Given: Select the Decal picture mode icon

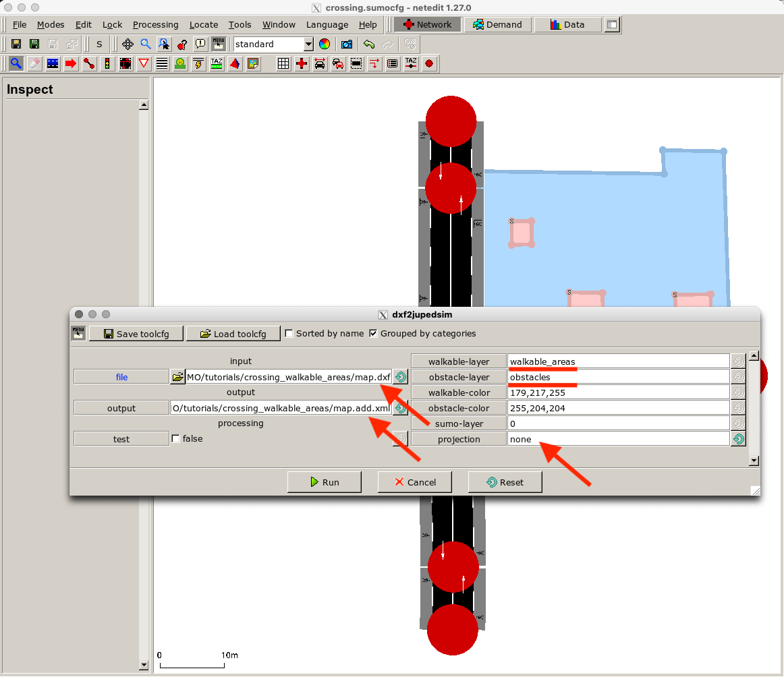Looking at the screenshot, I should (253, 63).
